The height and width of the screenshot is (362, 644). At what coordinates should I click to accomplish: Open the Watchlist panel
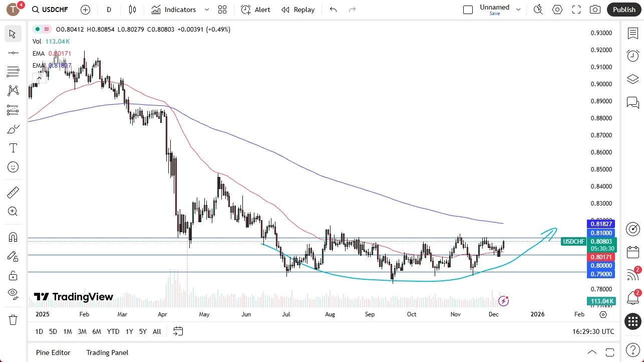pyautogui.click(x=632, y=33)
